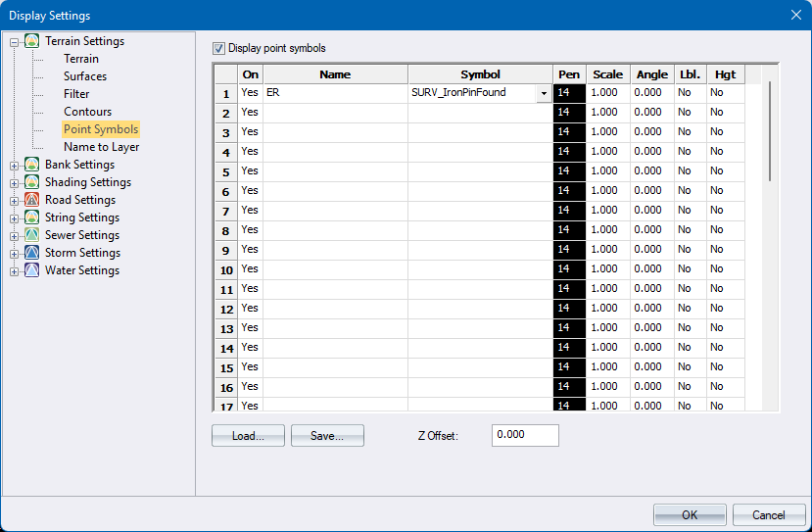Click the Z Offset input field
The height and width of the screenshot is (532, 812).
(524, 435)
